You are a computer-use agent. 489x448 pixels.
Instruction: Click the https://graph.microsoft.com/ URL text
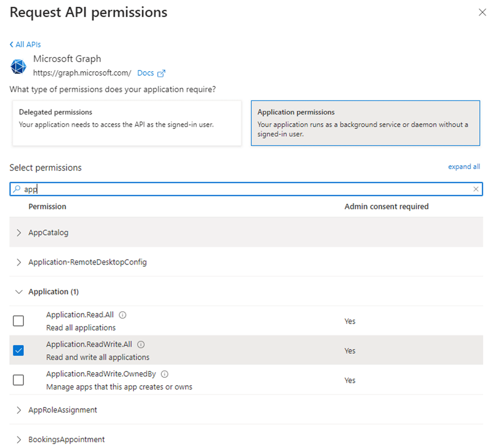82,73
